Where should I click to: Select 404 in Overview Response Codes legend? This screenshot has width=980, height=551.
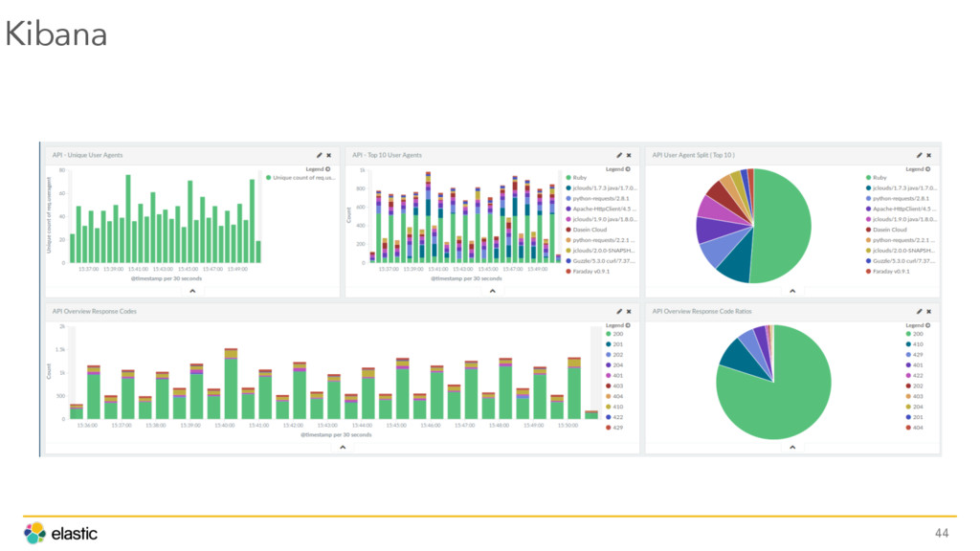[x=614, y=396]
